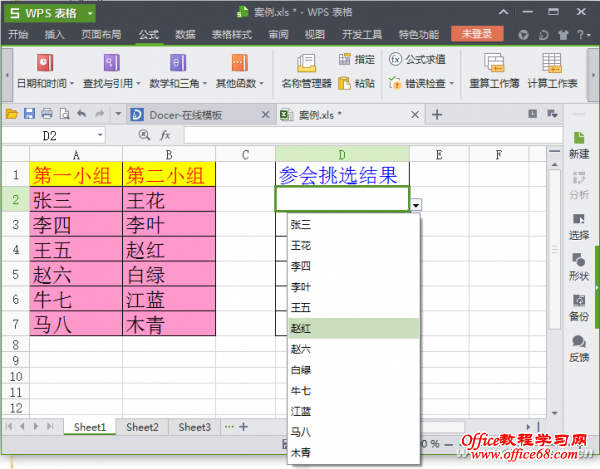Open the 查找与引用 function list
Screen dimensions: 600x469
tap(106, 70)
